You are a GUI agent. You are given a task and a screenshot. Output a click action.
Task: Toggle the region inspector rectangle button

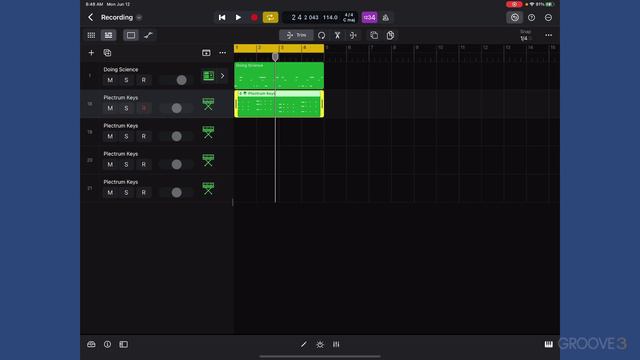pos(131,35)
